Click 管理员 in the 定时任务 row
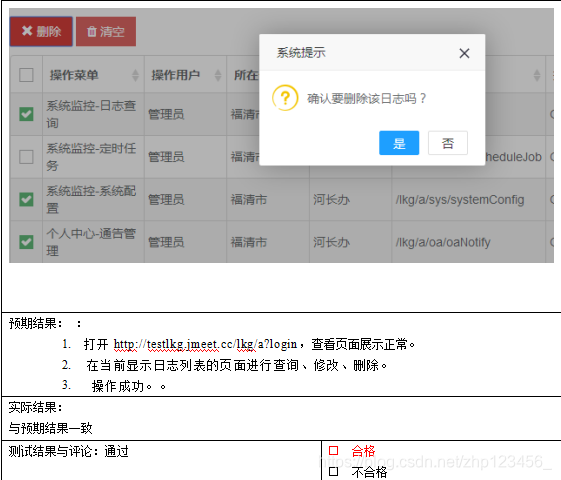This screenshot has width=561, height=480. coord(166,157)
